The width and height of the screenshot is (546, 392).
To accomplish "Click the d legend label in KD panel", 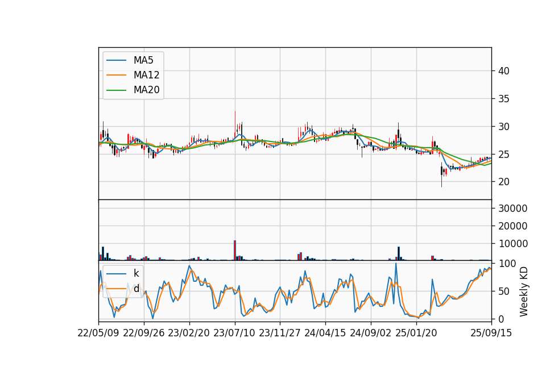I will coord(136,289).
